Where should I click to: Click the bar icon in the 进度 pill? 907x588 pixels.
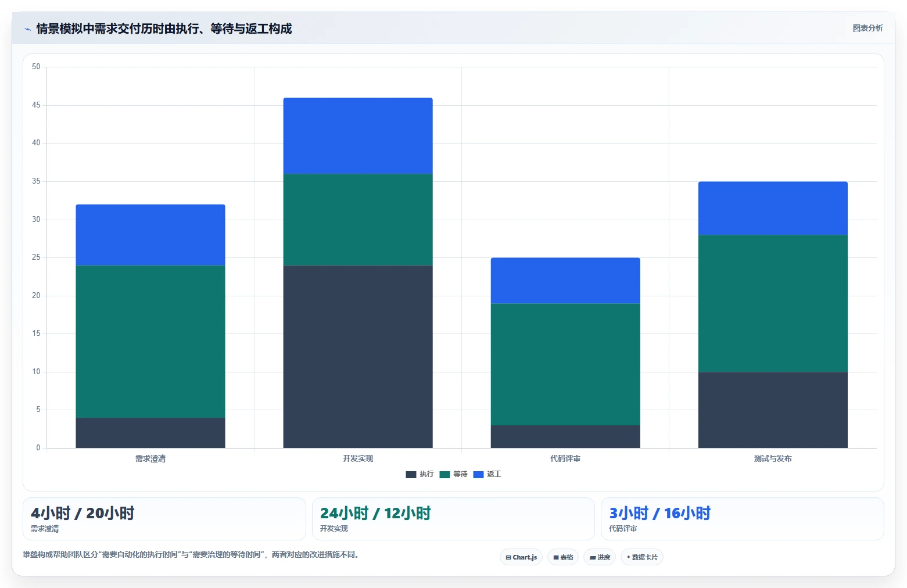tap(593, 558)
